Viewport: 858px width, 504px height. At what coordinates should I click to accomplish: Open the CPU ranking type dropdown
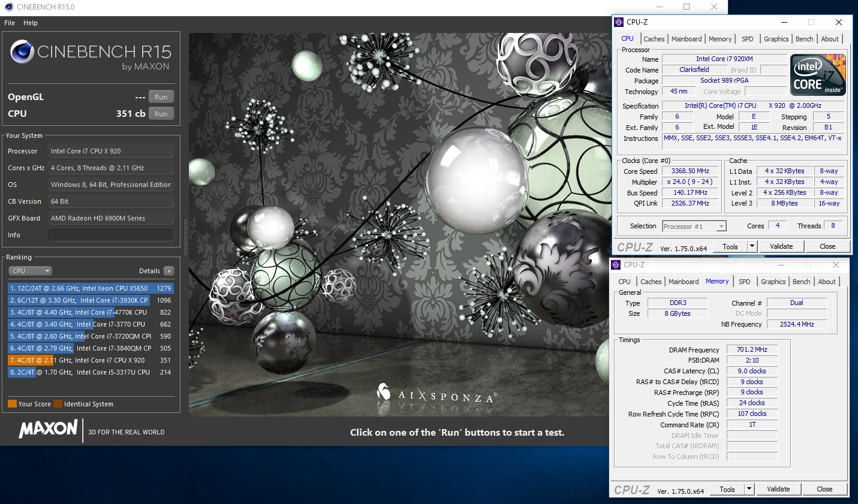(31, 271)
